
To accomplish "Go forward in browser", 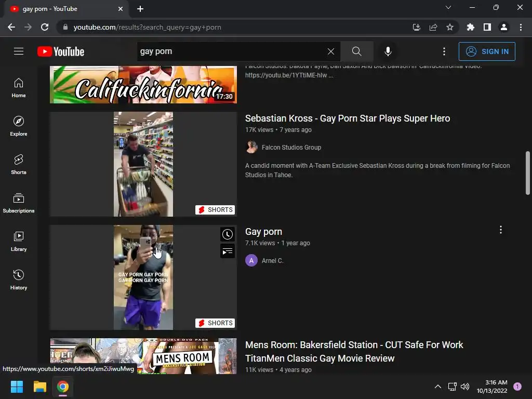I will [28, 27].
